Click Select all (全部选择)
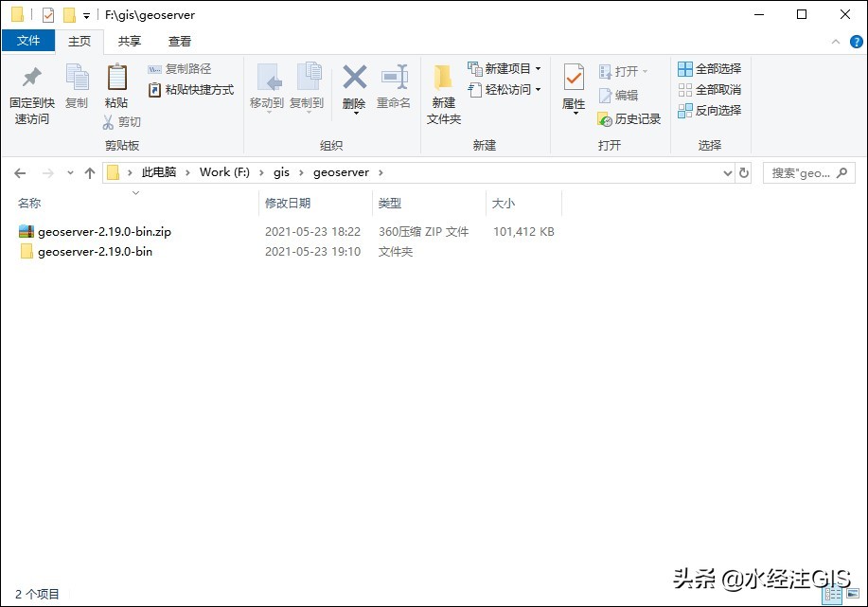868x607 pixels. [710, 69]
